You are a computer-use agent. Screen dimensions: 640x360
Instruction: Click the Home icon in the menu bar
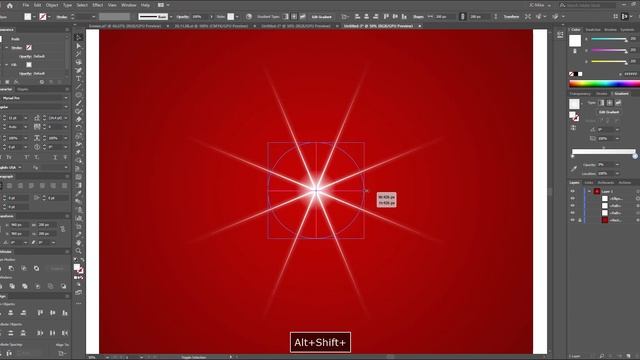10,5
